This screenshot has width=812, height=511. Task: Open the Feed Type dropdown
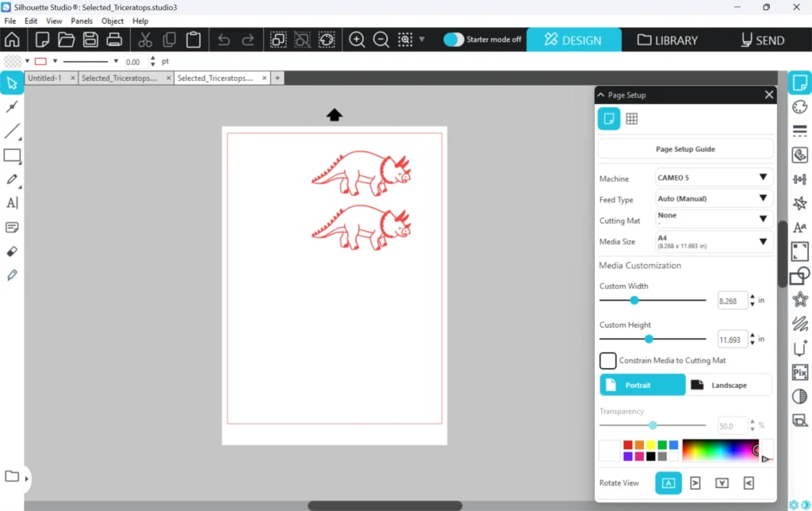[713, 199]
